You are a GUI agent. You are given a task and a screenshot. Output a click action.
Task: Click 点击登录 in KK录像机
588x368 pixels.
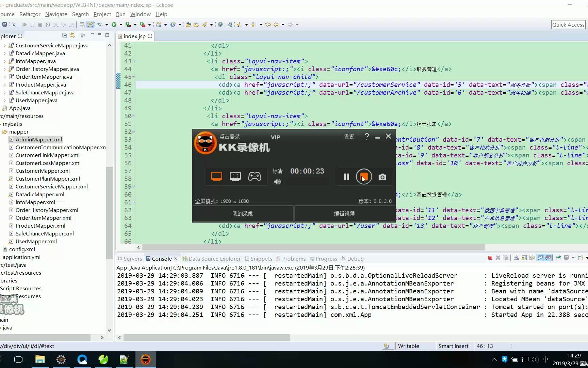pos(229,136)
